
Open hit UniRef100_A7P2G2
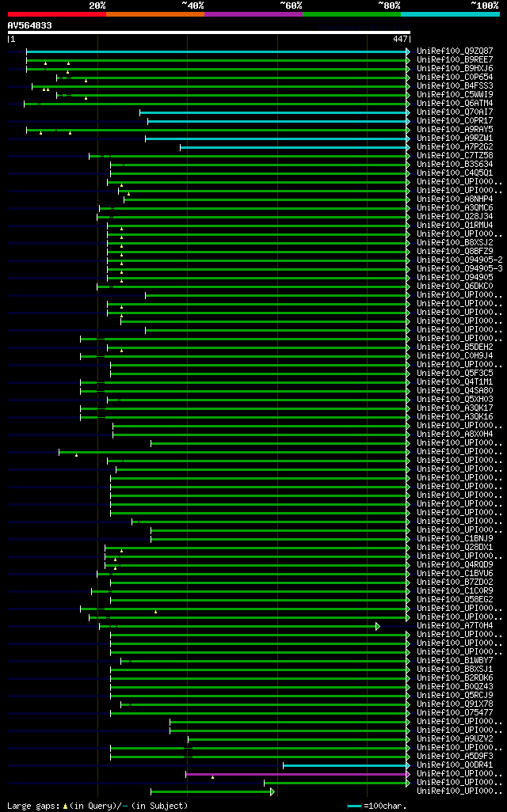click(455, 147)
